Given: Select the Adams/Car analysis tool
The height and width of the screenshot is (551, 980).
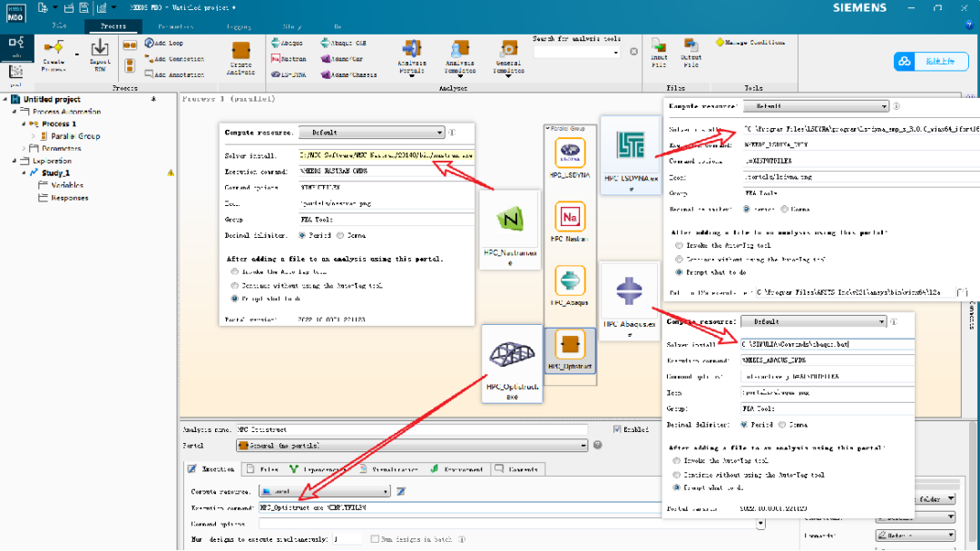Looking at the screenshot, I should coord(342,59).
